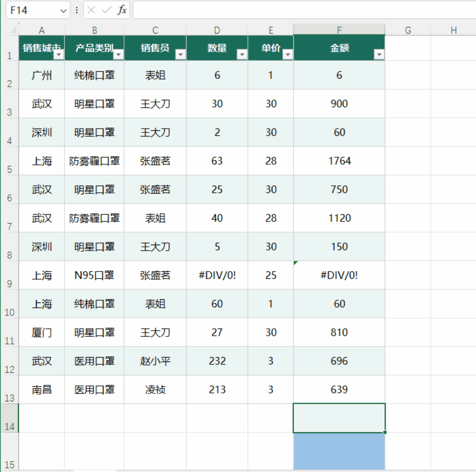Open the 单价 filter dropdown
Screen dimensions: 476x472
coord(288,54)
